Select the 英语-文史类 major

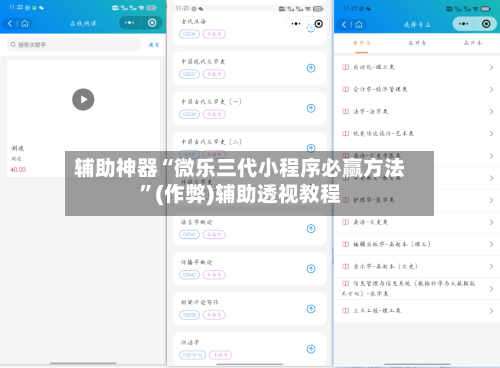click(417, 222)
